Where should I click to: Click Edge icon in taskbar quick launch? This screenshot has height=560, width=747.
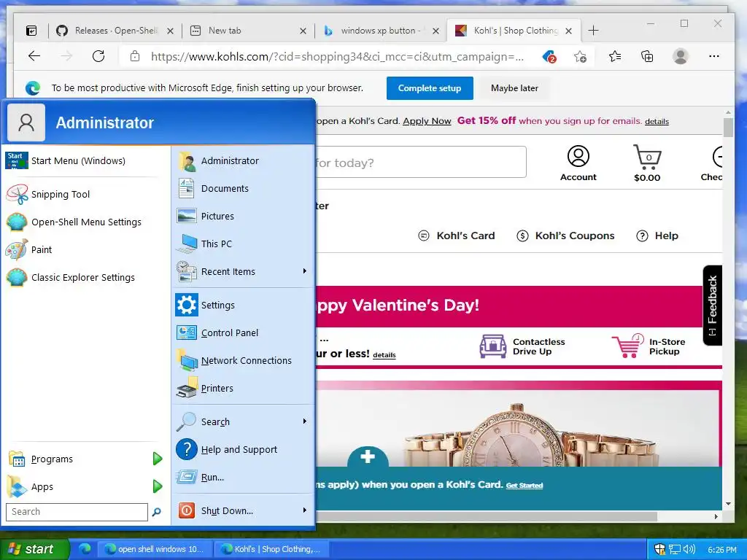click(85, 548)
